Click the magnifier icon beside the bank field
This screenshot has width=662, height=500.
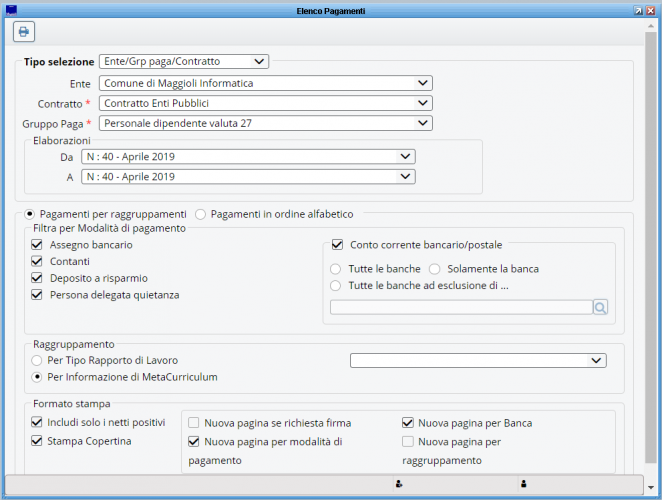pyautogui.click(x=600, y=308)
